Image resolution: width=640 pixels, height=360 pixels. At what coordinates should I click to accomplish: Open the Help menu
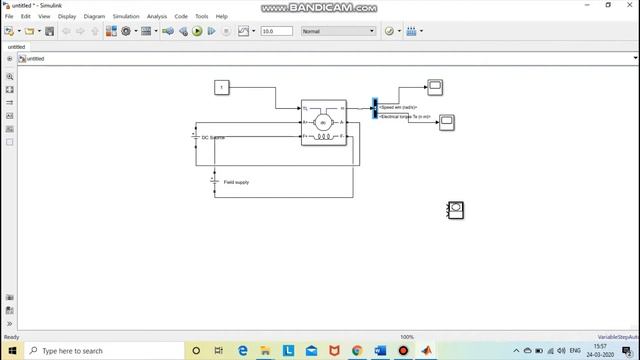coord(222,16)
